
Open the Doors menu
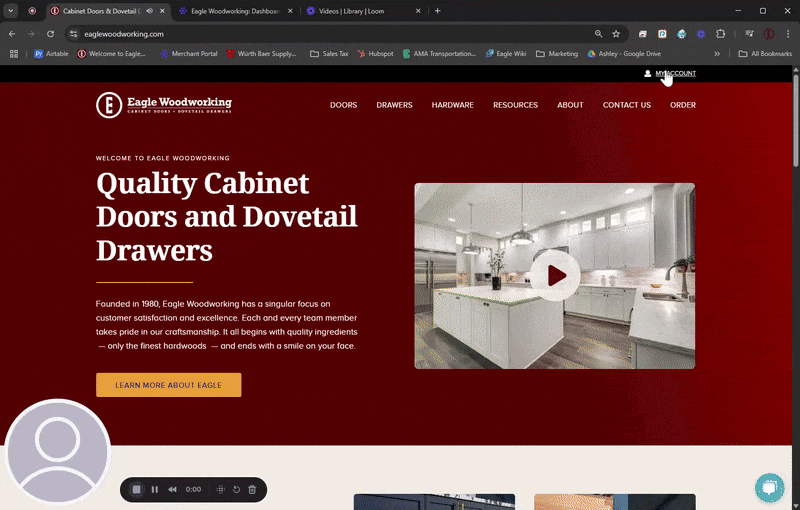click(343, 105)
